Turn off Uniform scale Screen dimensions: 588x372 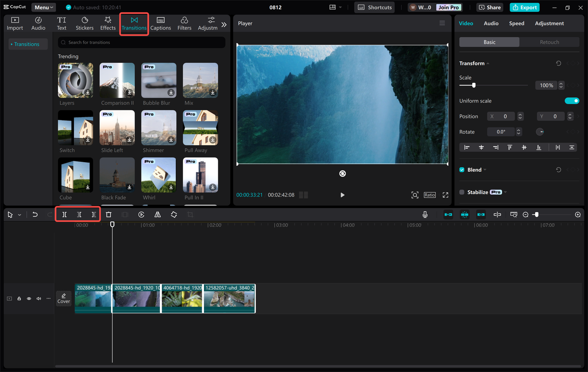572,101
